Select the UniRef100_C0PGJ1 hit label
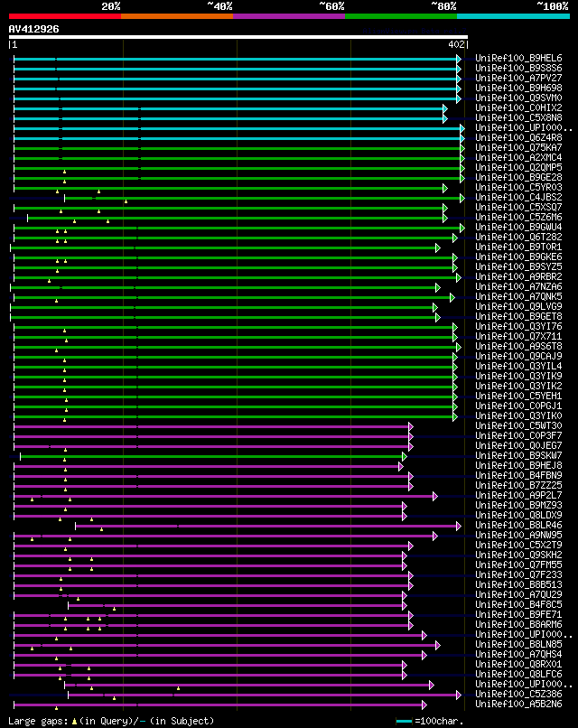This screenshot has width=578, height=728. pyautogui.click(x=518, y=406)
